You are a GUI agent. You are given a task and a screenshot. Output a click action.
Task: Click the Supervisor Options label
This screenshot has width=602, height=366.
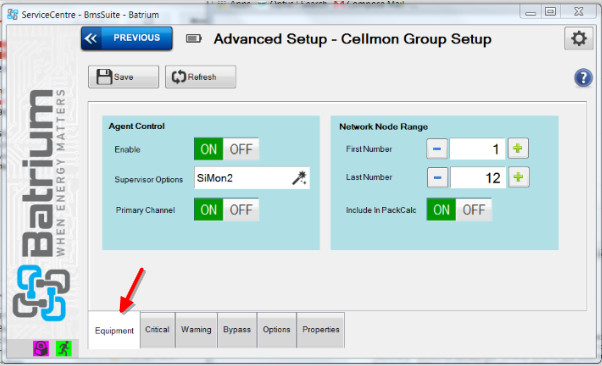point(149,179)
